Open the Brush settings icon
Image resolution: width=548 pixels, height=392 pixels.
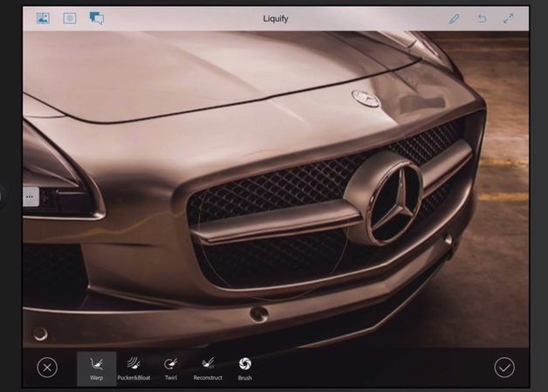[245, 368]
